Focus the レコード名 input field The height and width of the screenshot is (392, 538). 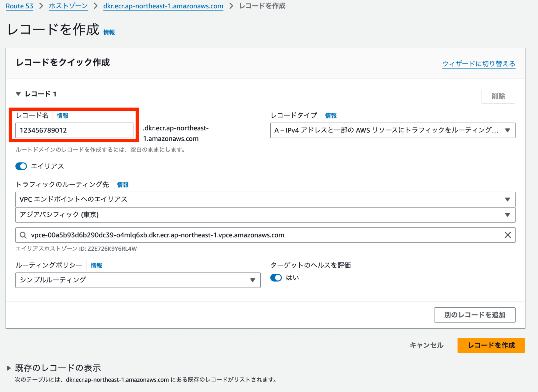coord(74,130)
